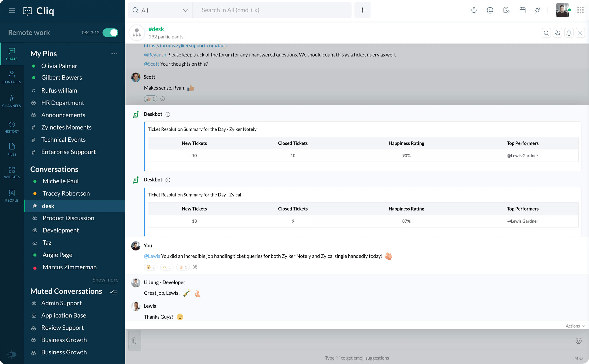Click @Lewis Gardner in Zylker Notely table
This screenshot has height=364, width=589.
click(x=523, y=156)
